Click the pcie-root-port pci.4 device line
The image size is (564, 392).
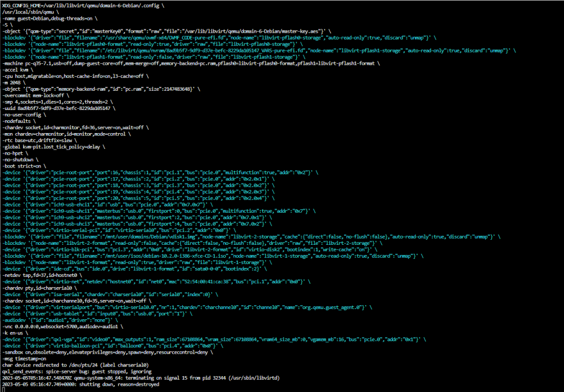point(139,192)
